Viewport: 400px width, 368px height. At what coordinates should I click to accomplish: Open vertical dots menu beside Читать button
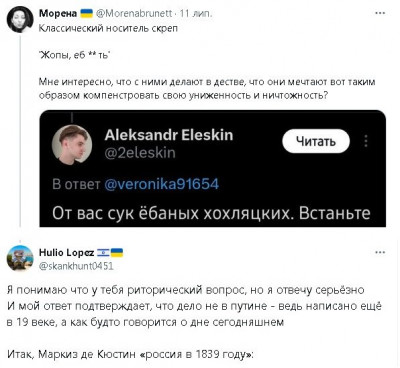pyautogui.click(x=366, y=141)
